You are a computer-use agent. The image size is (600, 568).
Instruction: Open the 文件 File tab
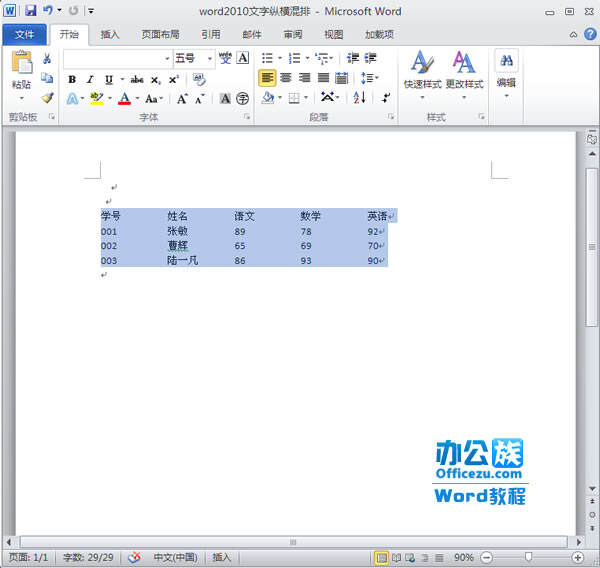click(x=24, y=34)
